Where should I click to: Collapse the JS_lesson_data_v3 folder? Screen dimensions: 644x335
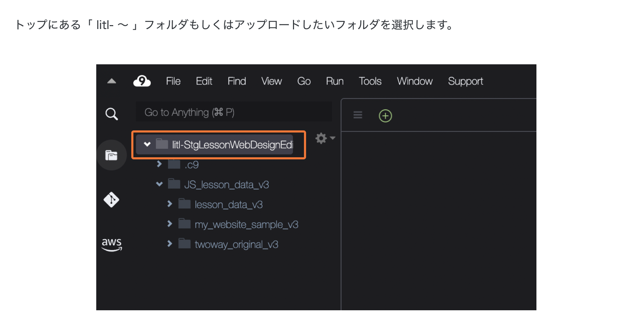[x=159, y=184]
